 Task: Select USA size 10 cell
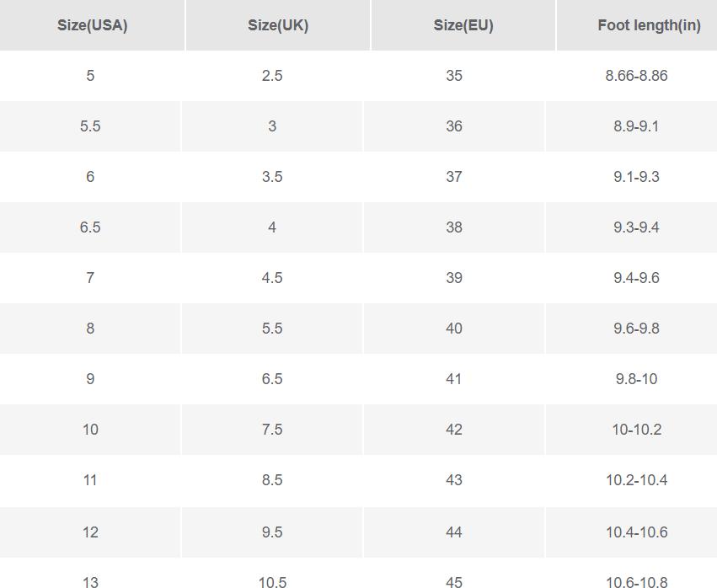(90, 430)
